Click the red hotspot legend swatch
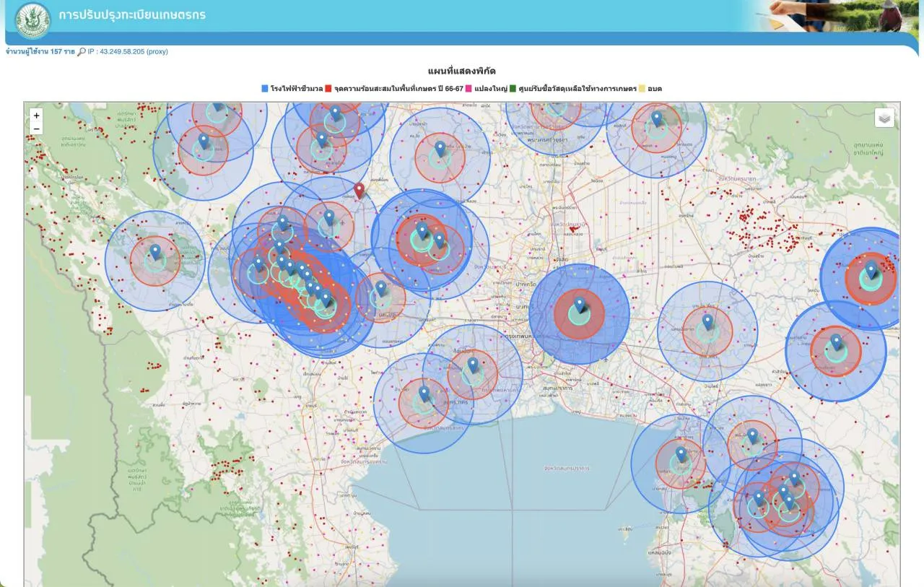 [x=328, y=89]
